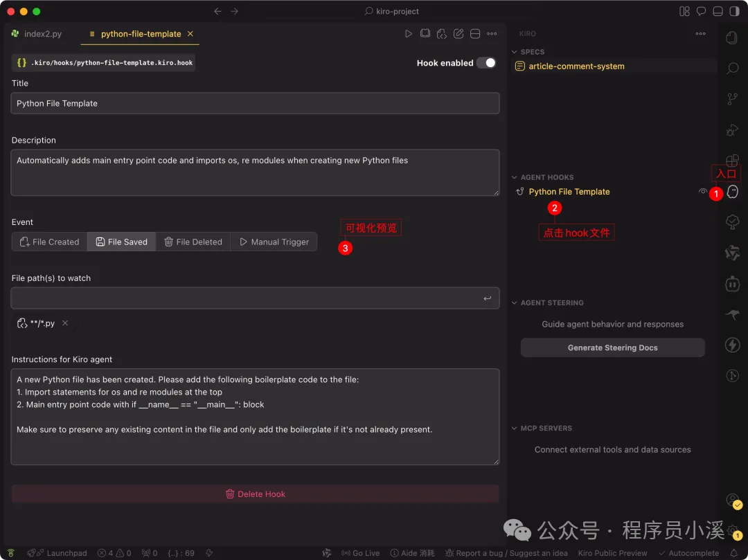Toggle secondary sidebar icon in title bar
This screenshot has height=560, width=748.
(x=734, y=11)
